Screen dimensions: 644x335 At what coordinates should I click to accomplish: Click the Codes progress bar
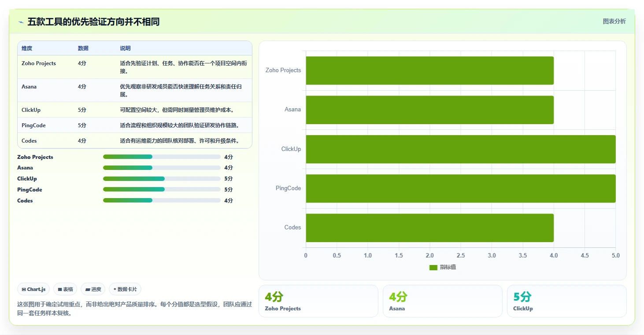162,201
